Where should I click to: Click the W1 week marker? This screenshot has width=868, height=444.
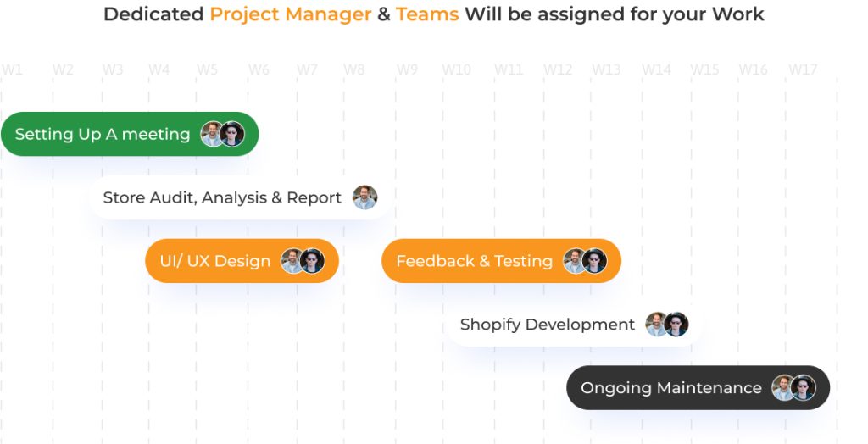click(12, 69)
